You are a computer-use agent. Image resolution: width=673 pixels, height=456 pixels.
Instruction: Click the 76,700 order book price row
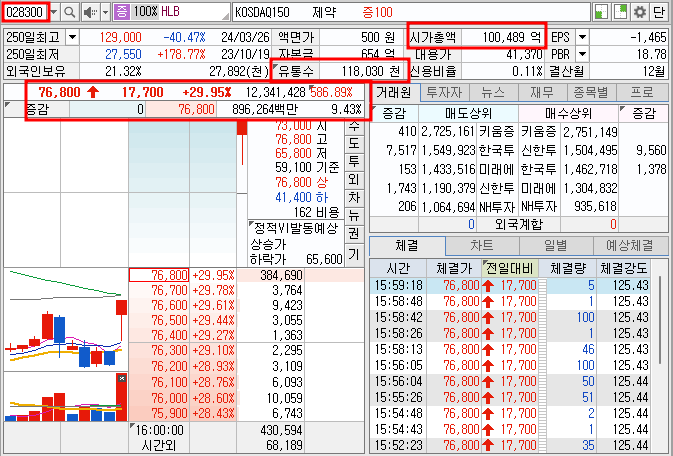[x=159, y=290]
